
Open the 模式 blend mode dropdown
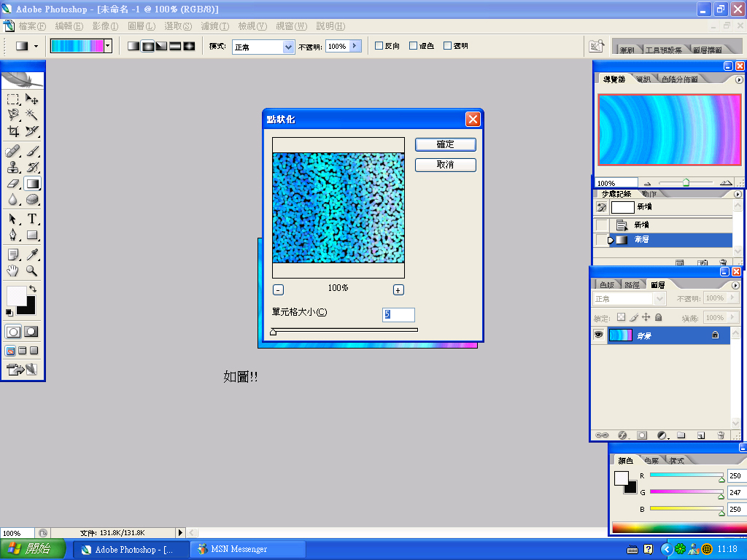(287, 47)
